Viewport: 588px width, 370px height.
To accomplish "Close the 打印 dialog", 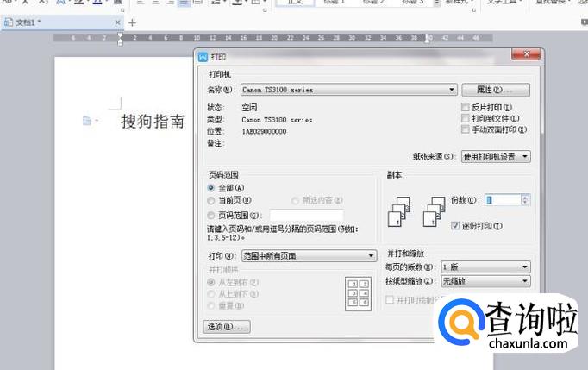I will point(526,54).
